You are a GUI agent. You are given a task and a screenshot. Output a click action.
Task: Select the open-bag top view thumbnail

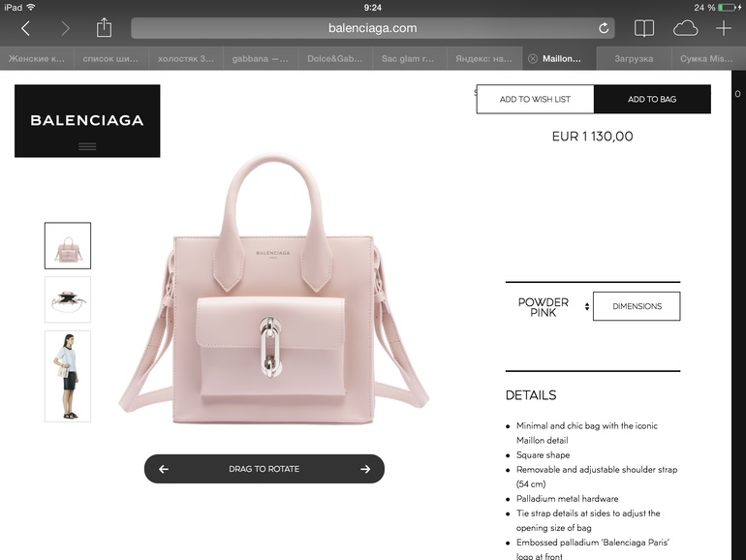(68, 299)
